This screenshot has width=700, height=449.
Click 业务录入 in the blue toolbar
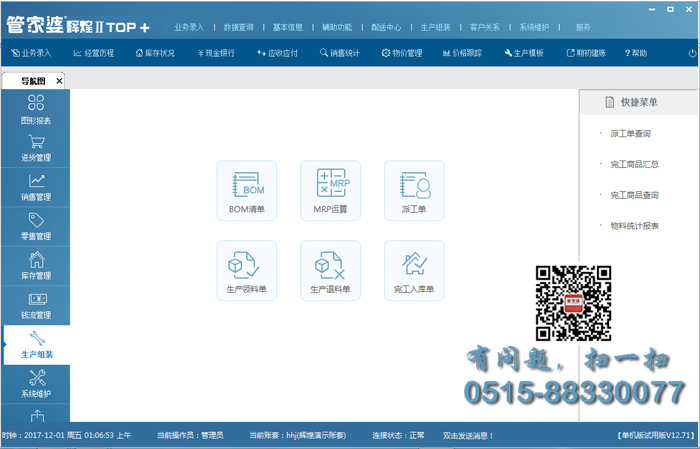tap(31, 53)
